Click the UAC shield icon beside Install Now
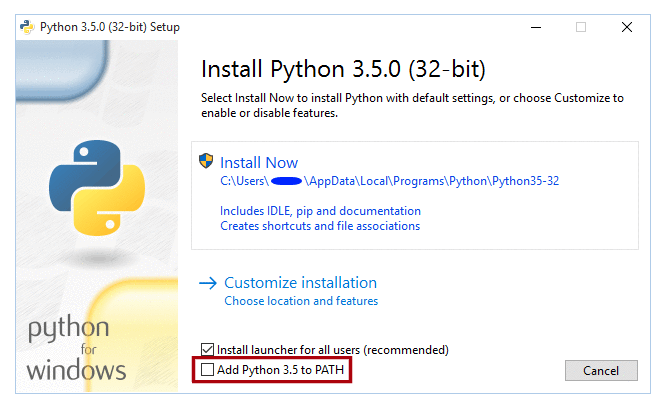670x414 pixels. click(x=207, y=162)
